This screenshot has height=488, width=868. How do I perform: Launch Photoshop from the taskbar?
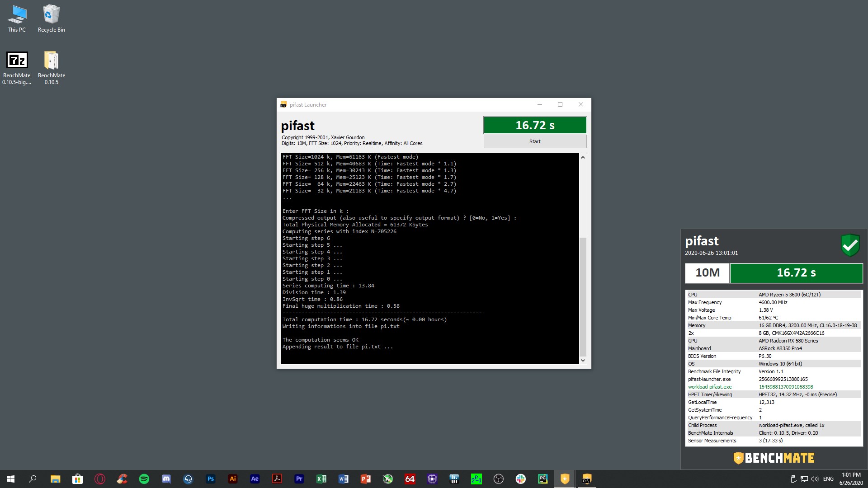pyautogui.click(x=210, y=479)
